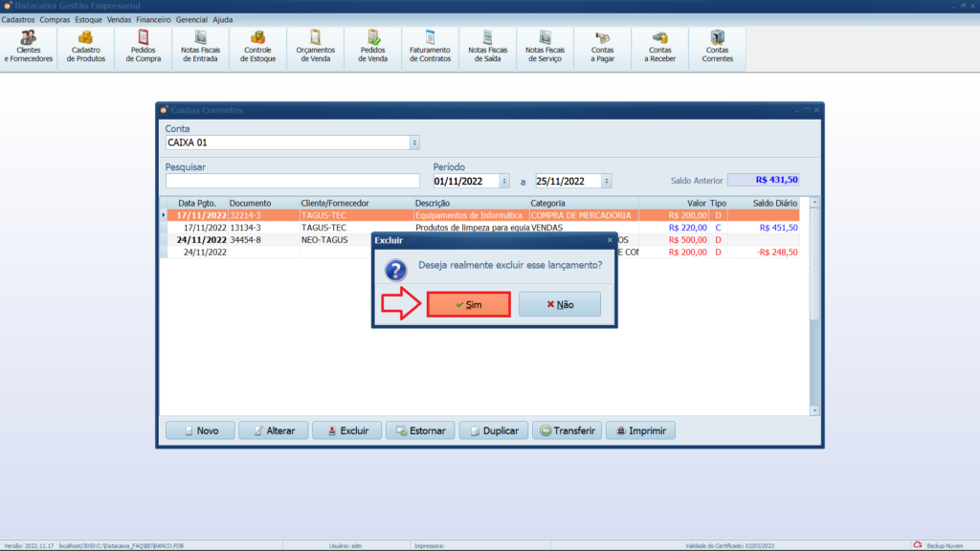Image resolution: width=980 pixels, height=551 pixels.
Task: Open Faturamento de Contratos icon
Action: [x=431, y=47]
